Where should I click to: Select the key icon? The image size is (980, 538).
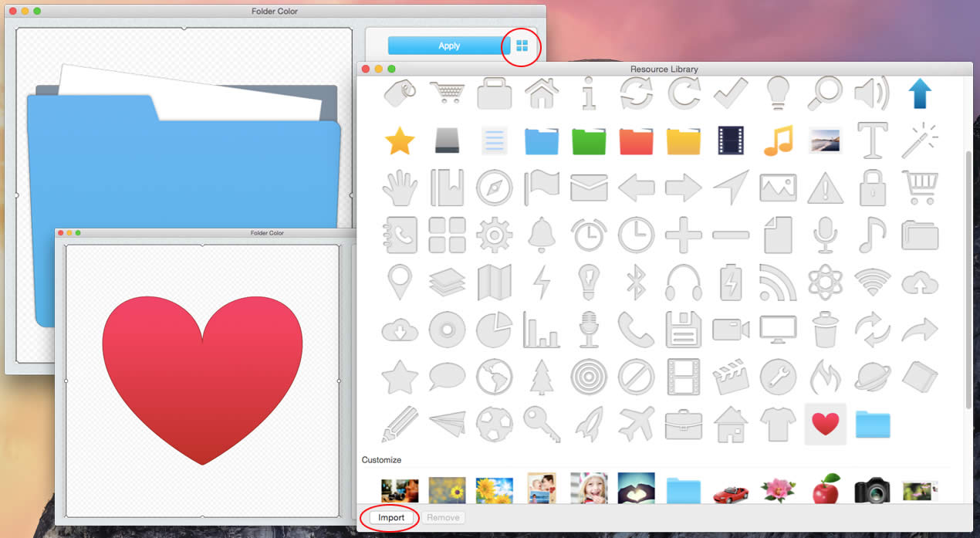[x=542, y=425]
